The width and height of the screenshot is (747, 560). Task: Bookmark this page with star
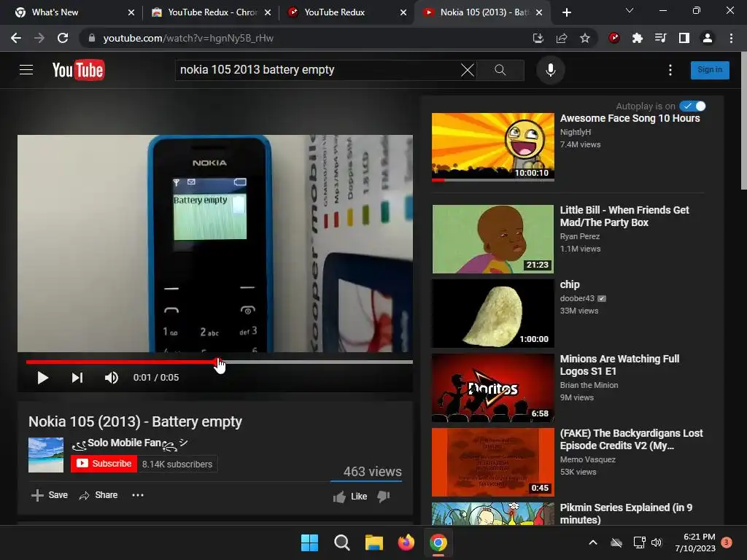pyautogui.click(x=585, y=38)
